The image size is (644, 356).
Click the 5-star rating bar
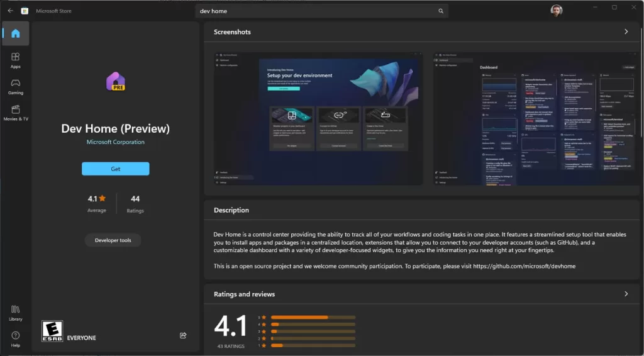(313, 318)
